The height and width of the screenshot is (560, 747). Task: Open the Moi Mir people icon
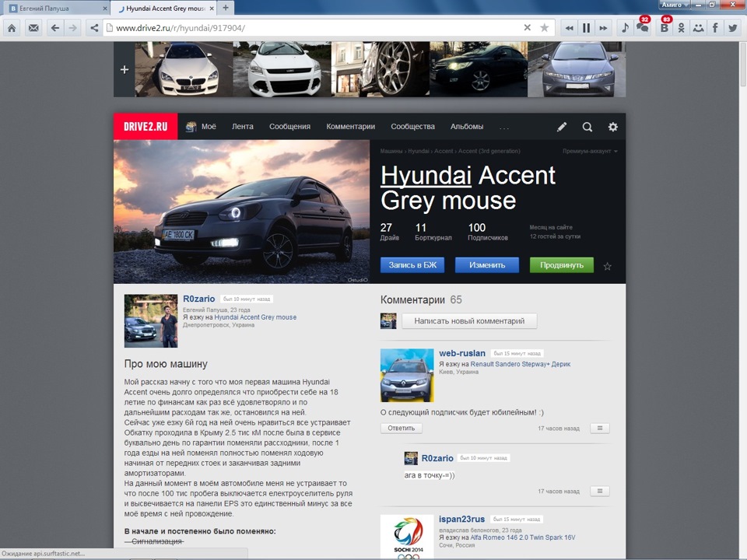pos(699,28)
